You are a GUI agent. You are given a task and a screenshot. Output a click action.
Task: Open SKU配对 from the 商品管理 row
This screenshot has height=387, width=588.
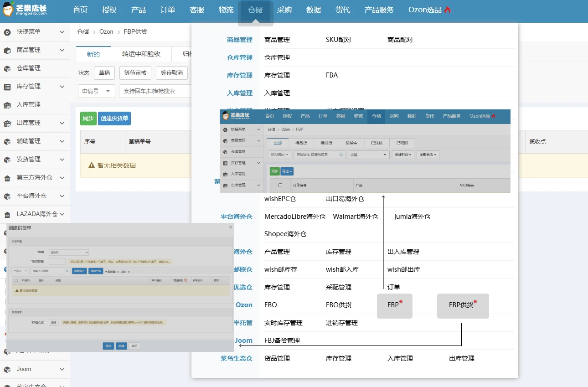click(x=339, y=40)
